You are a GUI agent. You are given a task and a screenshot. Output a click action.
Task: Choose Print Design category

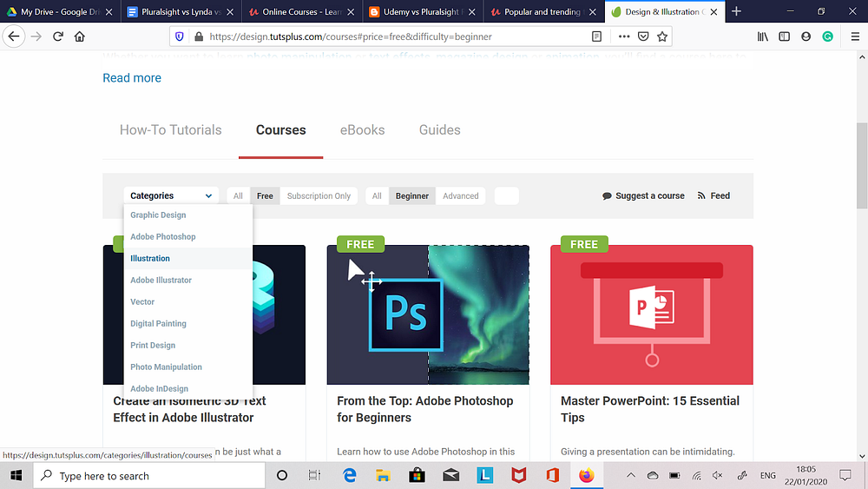188,345
